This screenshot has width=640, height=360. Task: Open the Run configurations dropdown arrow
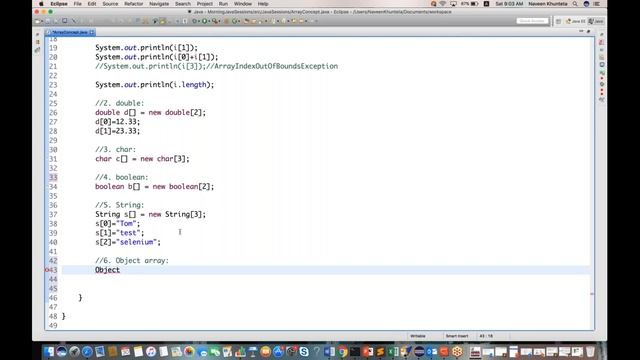209,21
